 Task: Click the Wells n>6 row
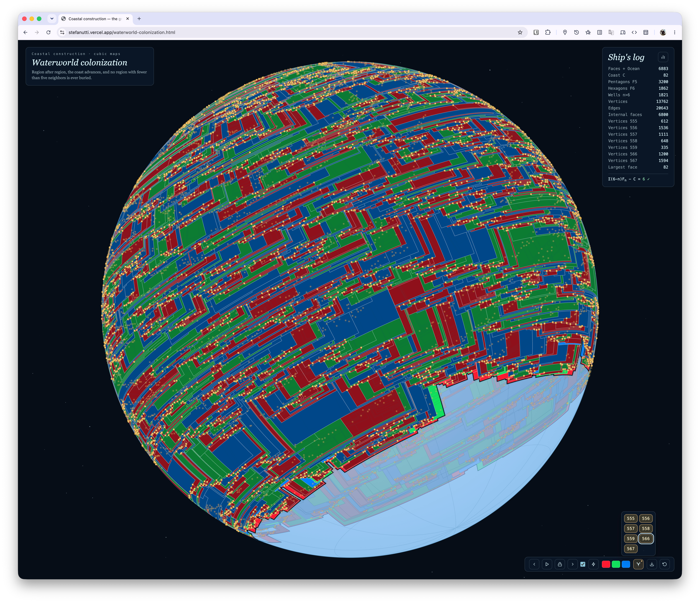click(x=638, y=95)
